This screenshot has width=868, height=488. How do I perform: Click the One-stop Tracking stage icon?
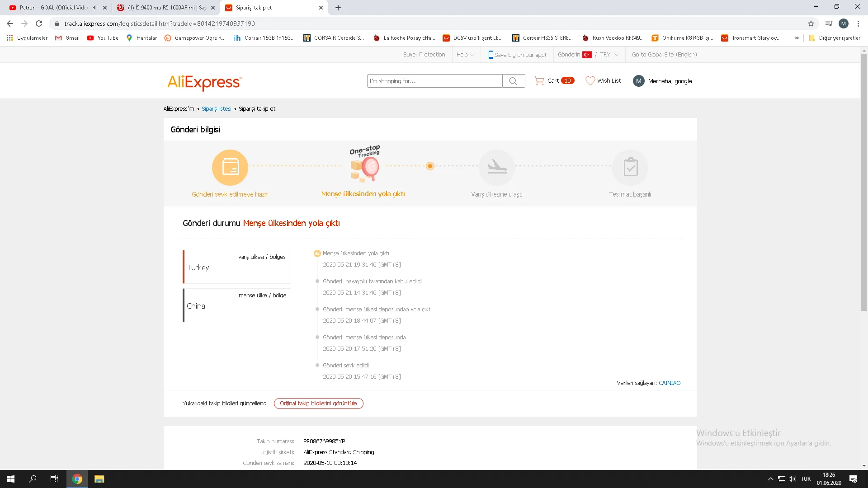click(x=365, y=165)
